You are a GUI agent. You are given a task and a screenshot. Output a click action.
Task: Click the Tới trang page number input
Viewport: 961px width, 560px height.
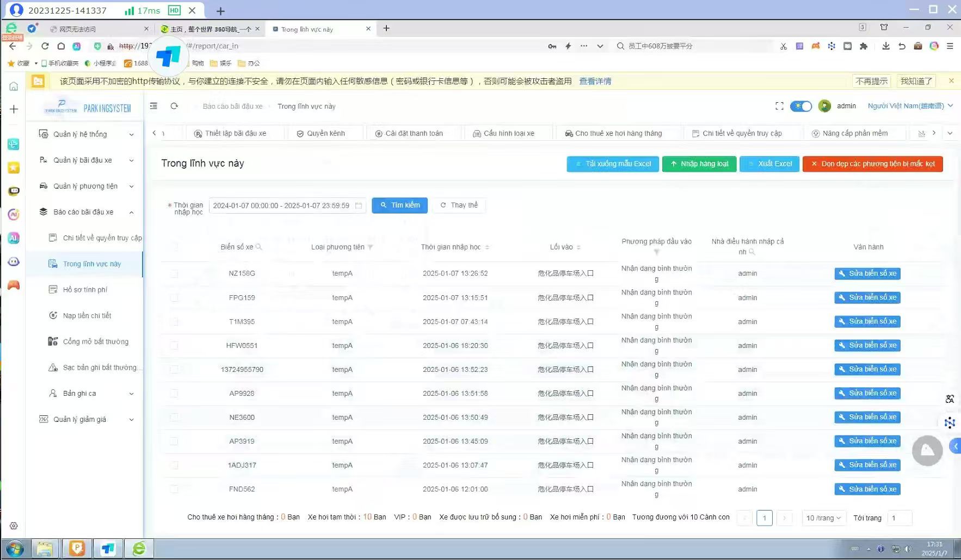900,518
